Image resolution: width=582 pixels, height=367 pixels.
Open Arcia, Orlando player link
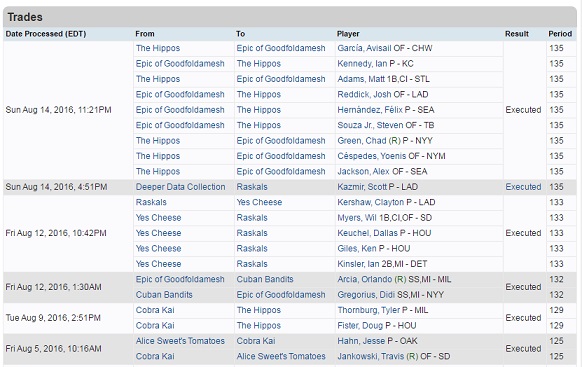[364, 279]
